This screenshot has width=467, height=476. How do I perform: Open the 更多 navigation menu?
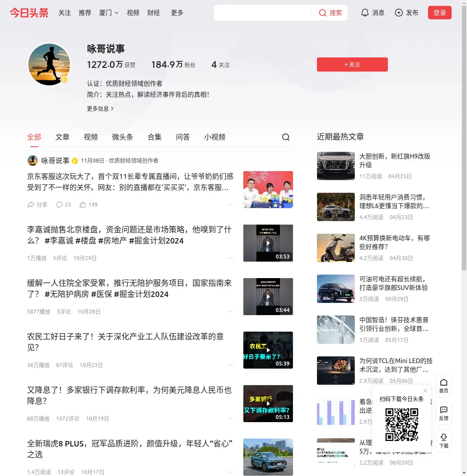tap(177, 13)
